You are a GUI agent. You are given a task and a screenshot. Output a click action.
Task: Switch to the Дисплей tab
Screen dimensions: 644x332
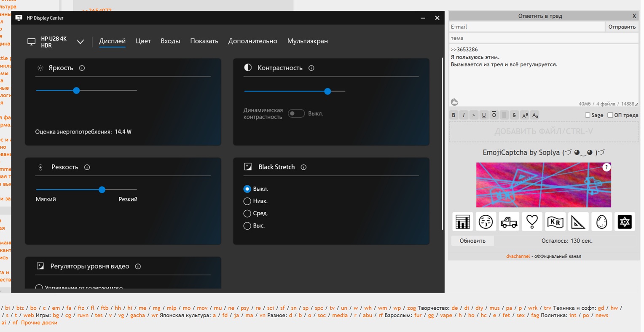pyautogui.click(x=112, y=41)
